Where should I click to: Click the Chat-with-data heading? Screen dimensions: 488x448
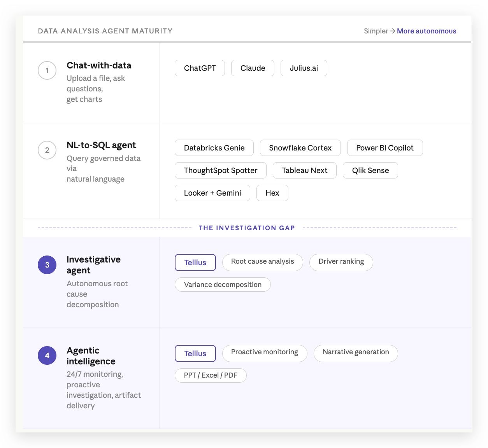click(x=99, y=65)
